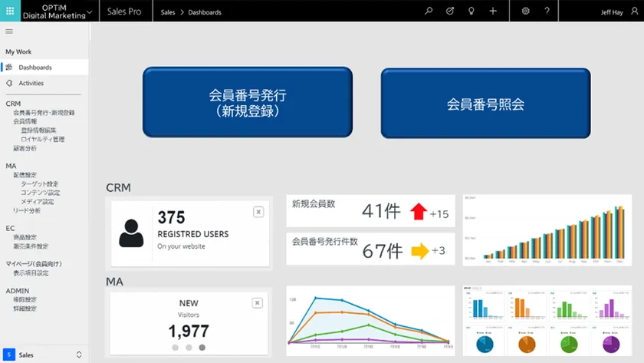Select the third carousel dot in Visitors card
This screenshot has height=363, width=644.
(202, 348)
